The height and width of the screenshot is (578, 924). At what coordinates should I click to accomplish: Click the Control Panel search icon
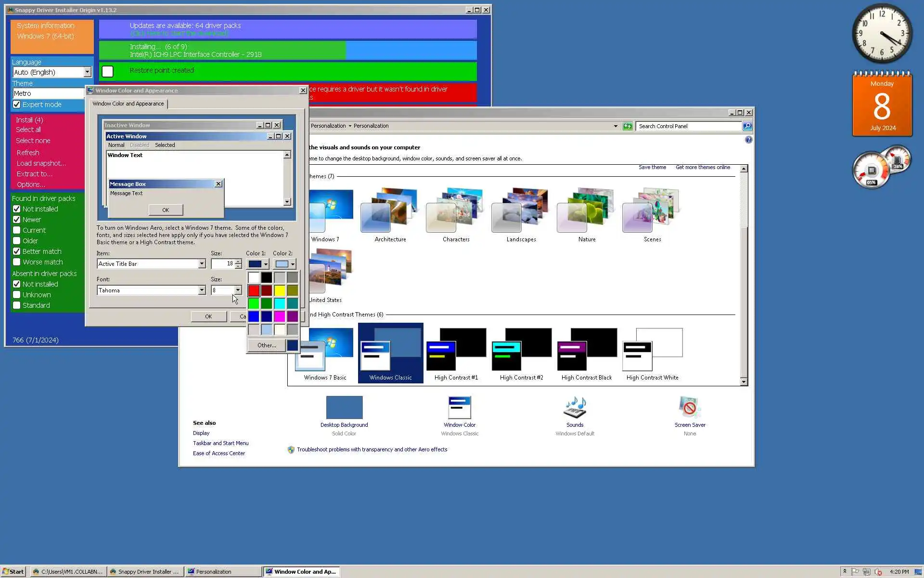point(747,126)
